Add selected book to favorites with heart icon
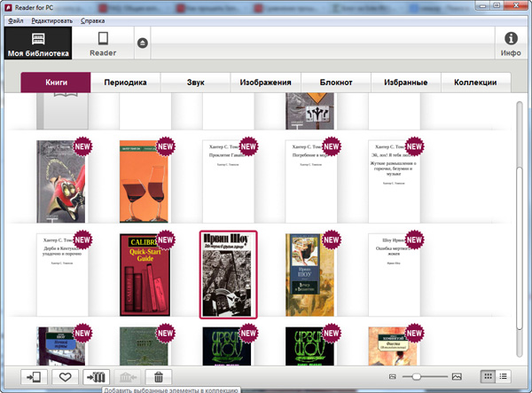Screen dimensions: 532x393 [64, 377]
